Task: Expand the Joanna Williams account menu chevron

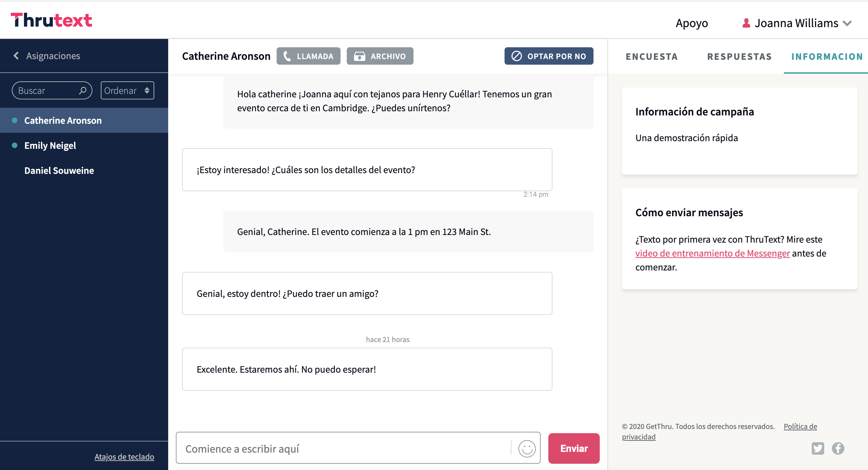Action: tap(847, 23)
